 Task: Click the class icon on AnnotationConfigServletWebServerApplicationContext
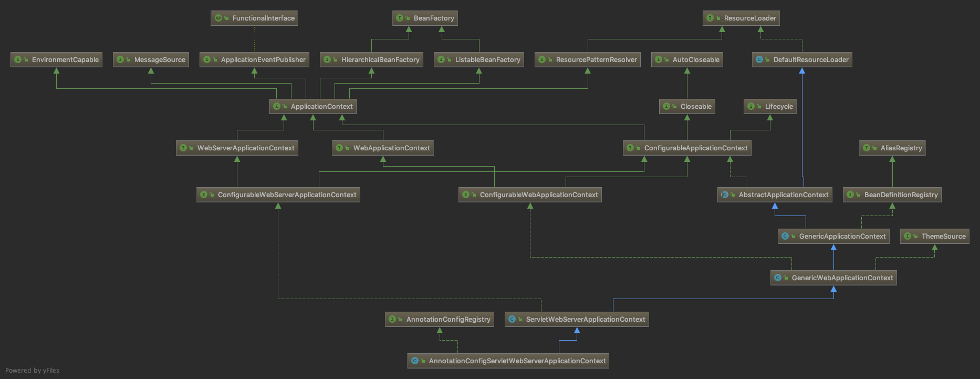tap(415, 361)
